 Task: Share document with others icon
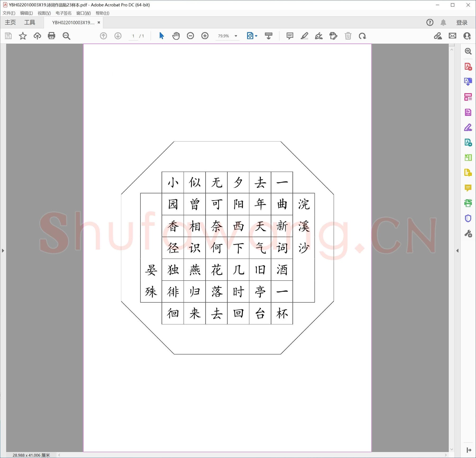coord(467,36)
